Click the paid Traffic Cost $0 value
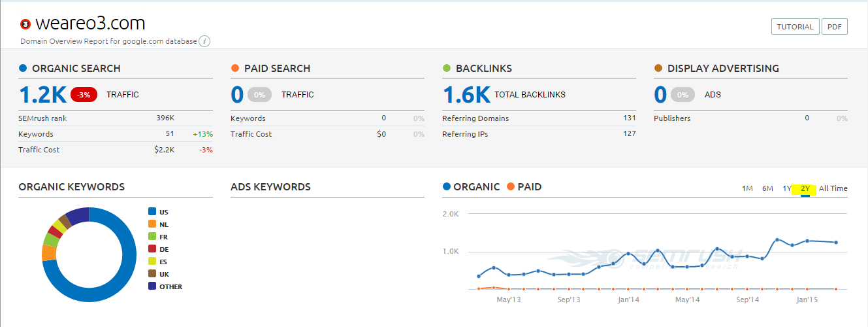 (x=381, y=134)
